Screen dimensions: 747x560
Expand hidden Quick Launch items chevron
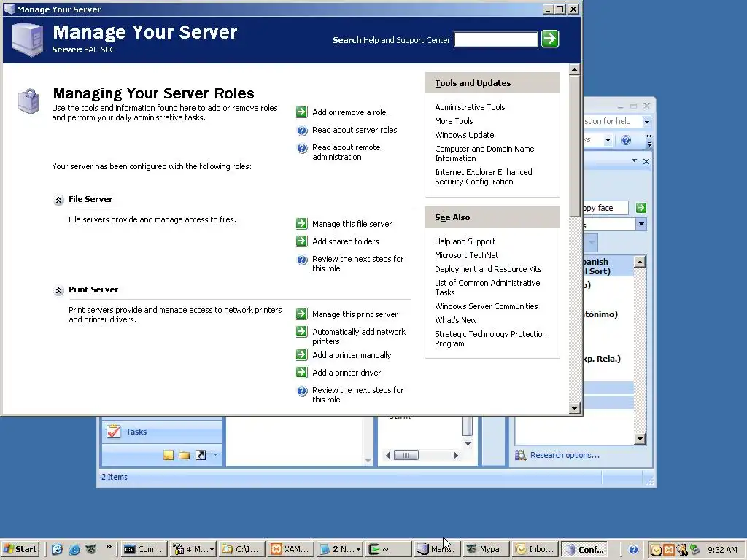[x=108, y=547]
